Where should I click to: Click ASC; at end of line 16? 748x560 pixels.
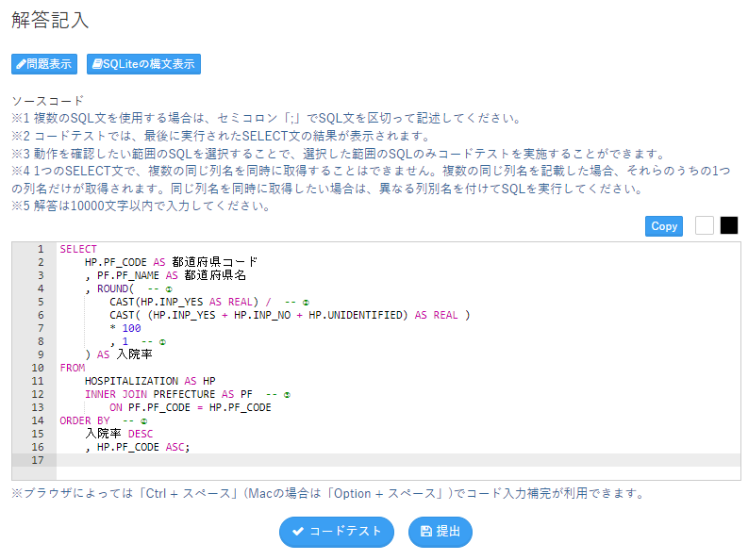177,447
